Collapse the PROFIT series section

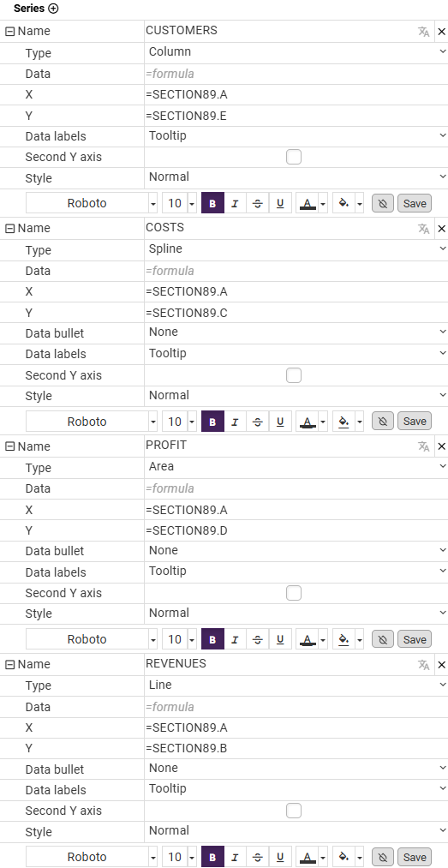pyautogui.click(x=9, y=446)
